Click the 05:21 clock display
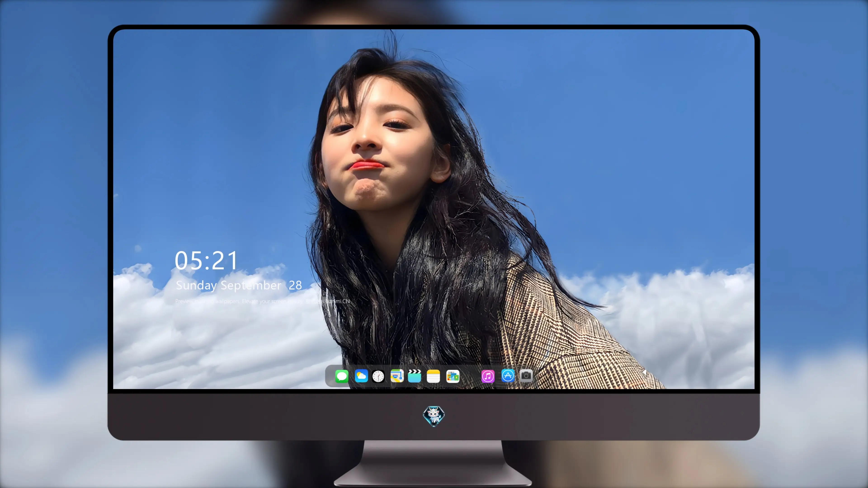This screenshot has width=868, height=488. tap(206, 260)
